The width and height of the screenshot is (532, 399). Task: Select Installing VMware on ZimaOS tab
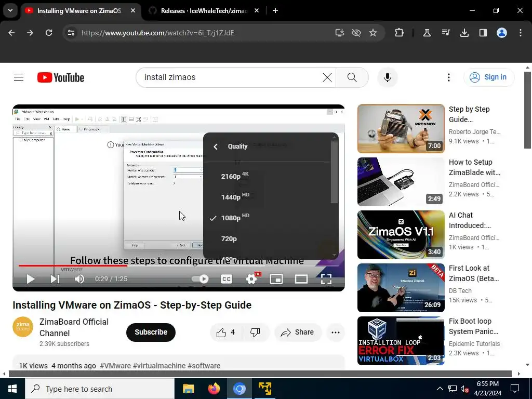pyautogui.click(x=79, y=11)
